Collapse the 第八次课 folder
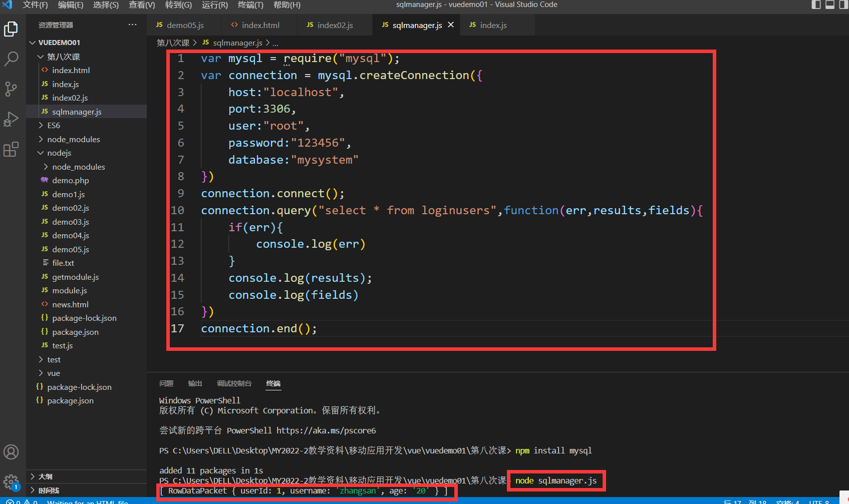 coord(86,57)
